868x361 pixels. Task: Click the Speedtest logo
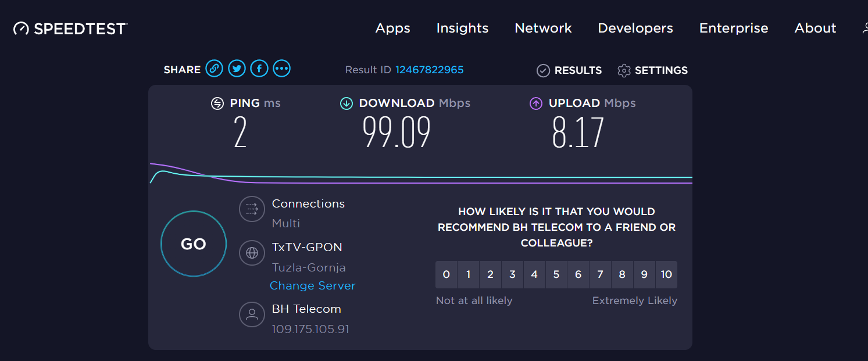(70, 28)
